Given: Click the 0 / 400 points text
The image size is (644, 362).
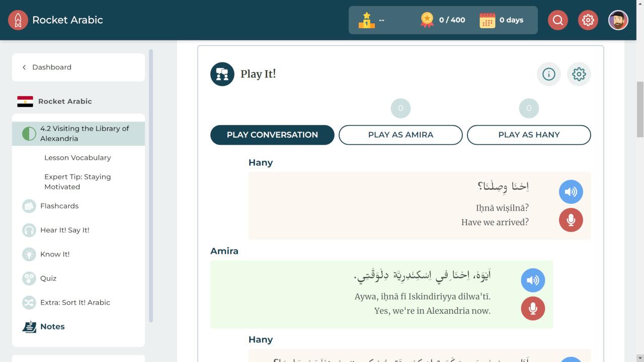Looking at the screenshot, I should (x=452, y=20).
